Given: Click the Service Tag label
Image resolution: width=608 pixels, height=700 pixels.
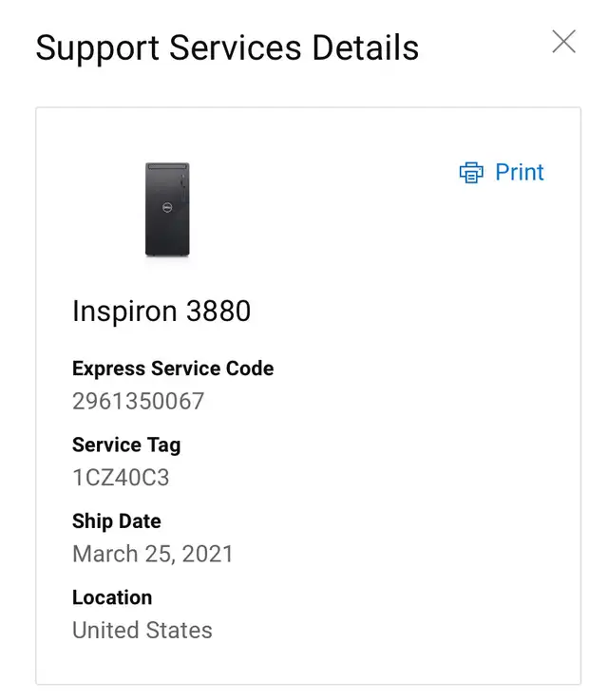Looking at the screenshot, I should pos(126,445).
